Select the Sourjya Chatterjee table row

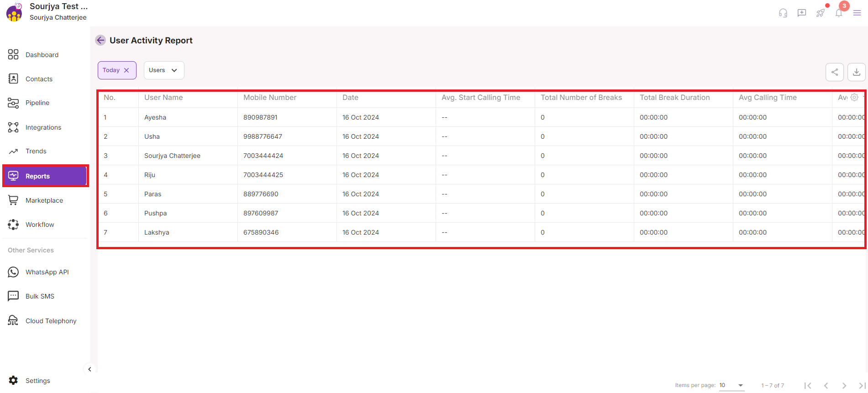coord(172,156)
